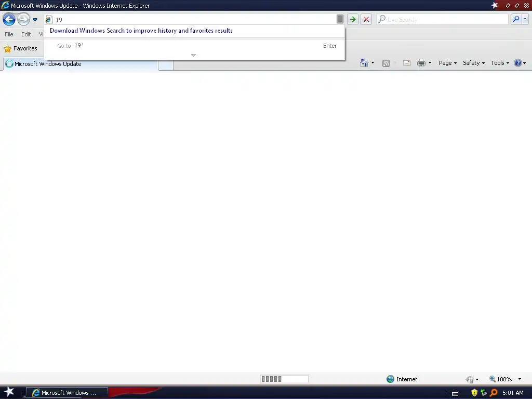
Task: Click the network connection tray icon
Action: pos(484,393)
